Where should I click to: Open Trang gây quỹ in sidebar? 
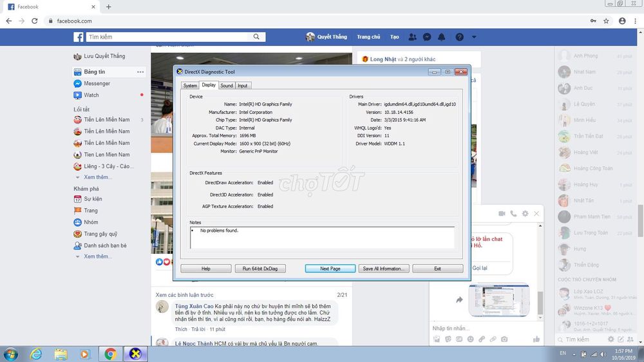click(95, 234)
